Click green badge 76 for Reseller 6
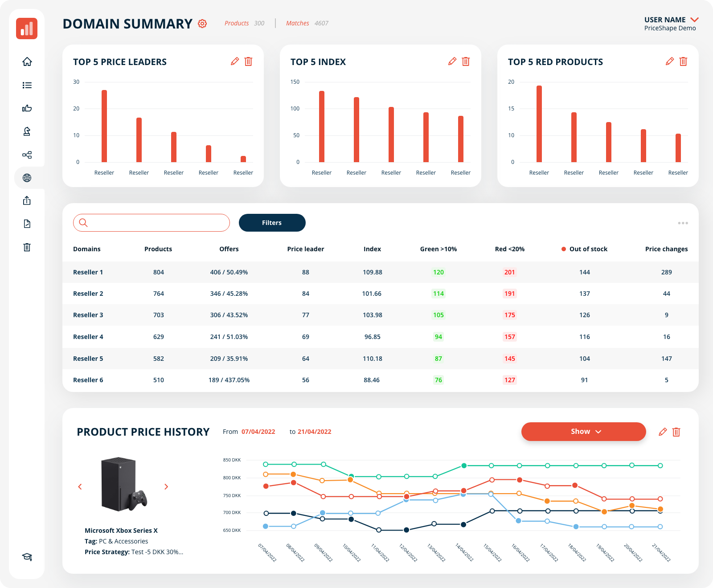This screenshot has width=713, height=588. coord(438,380)
